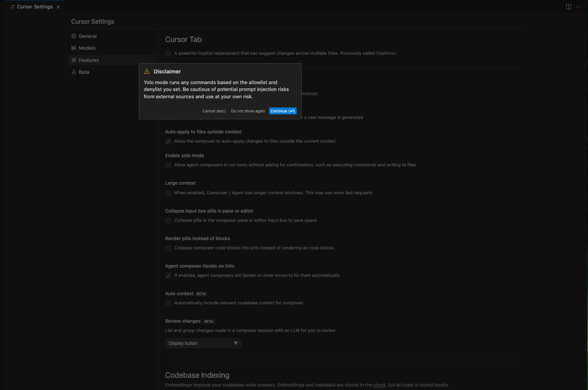Confirm with the Continue button
Image resolution: width=588 pixels, height=390 pixels.
click(283, 111)
